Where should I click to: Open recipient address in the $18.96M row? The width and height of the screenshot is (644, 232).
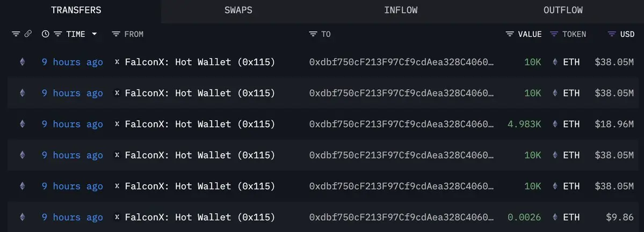(402, 124)
